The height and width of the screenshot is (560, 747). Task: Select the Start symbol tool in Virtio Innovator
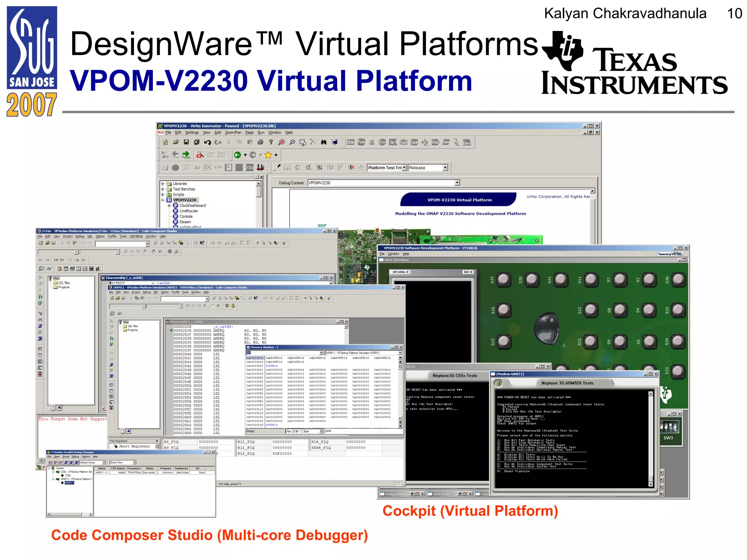click(x=382, y=143)
